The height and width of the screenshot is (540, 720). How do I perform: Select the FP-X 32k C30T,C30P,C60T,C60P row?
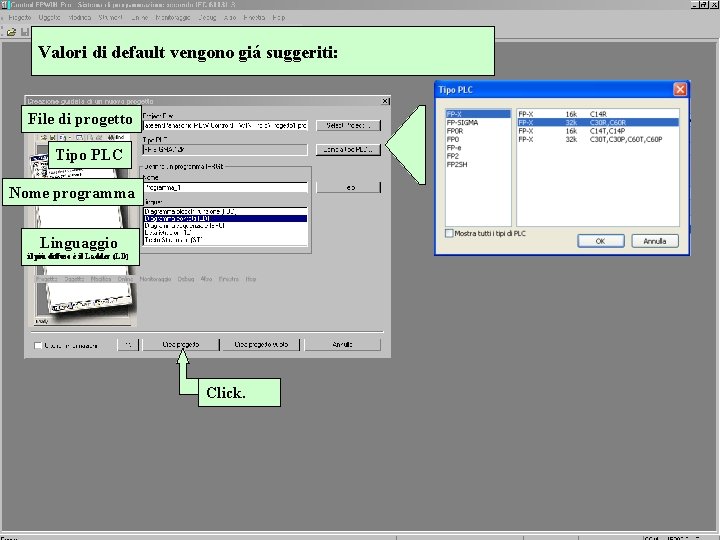click(598, 139)
